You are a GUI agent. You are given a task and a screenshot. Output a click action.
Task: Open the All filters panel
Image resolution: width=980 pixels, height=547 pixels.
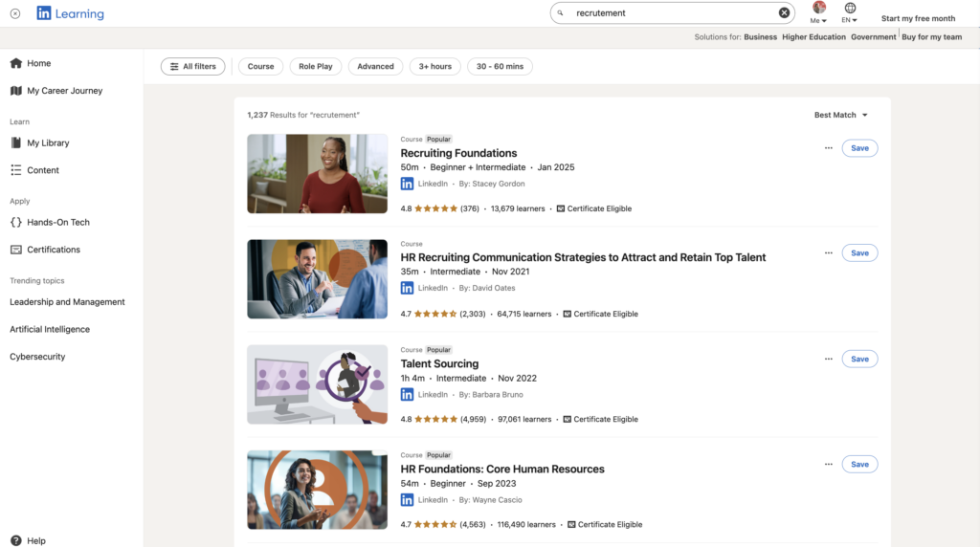coord(192,66)
